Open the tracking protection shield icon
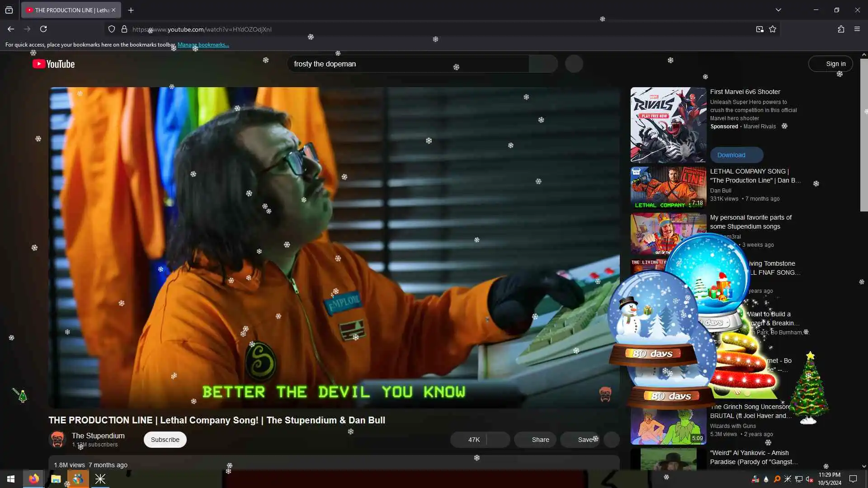868x488 pixels. (x=112, y=29)
